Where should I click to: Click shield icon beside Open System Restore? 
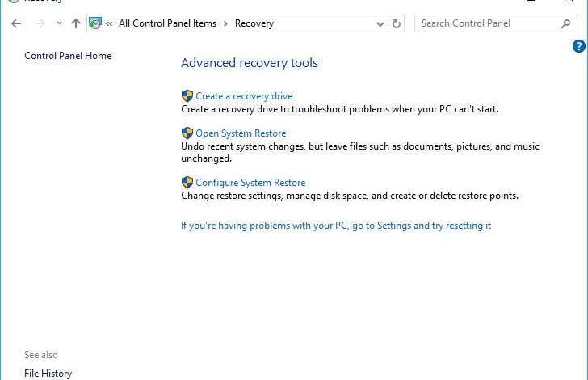187,133
